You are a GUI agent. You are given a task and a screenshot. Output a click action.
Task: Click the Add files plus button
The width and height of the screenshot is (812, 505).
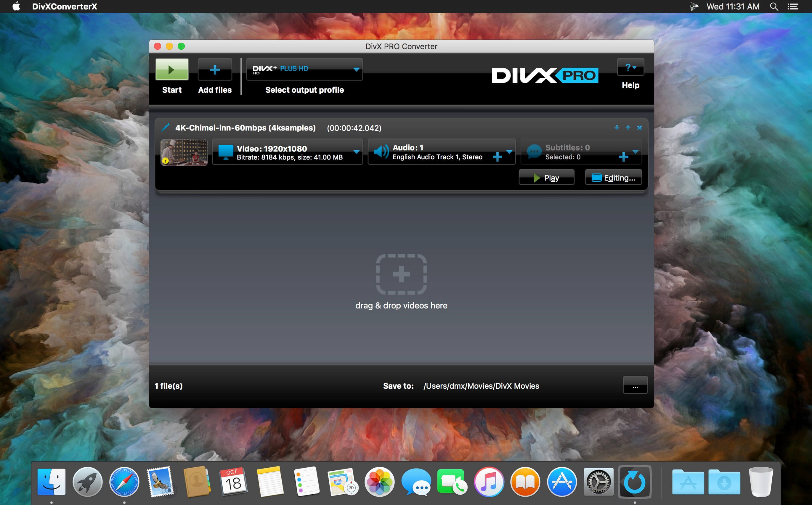tap(215, 70)
